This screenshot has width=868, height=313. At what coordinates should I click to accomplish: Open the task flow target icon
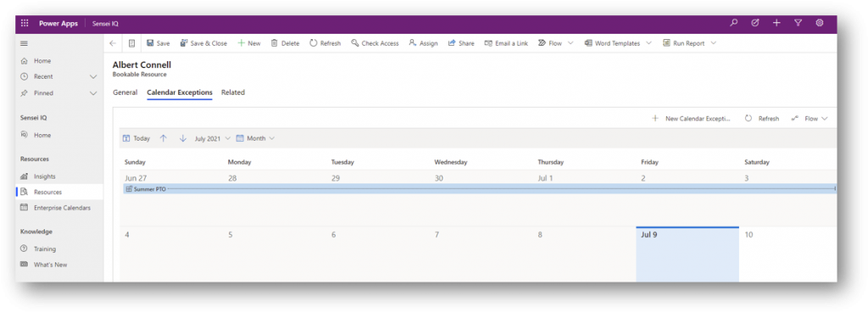tap(755, 23)
